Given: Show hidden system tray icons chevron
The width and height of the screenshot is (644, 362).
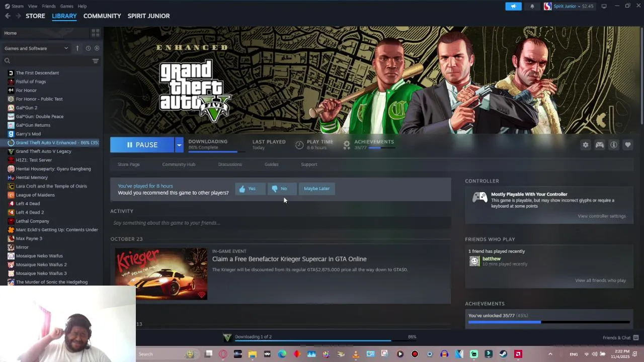Looking at the screenshot, I should [x=550, y=354].
